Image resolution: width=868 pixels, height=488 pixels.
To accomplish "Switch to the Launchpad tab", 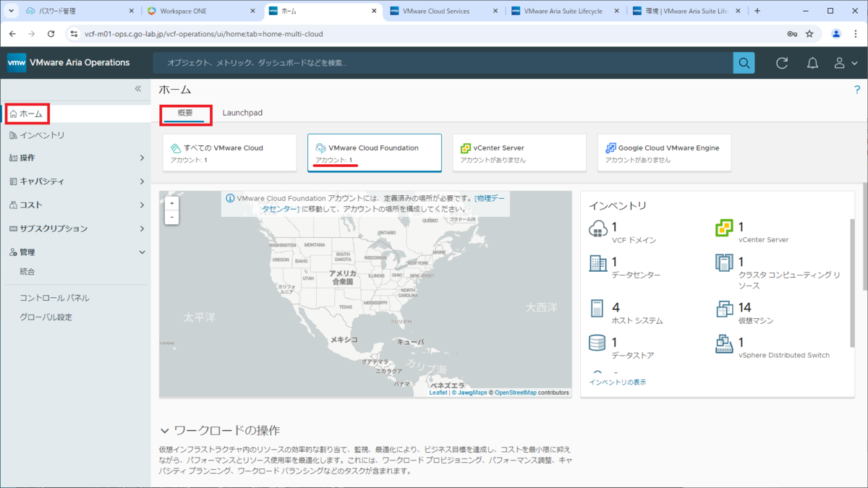I will tap(242, 114).
